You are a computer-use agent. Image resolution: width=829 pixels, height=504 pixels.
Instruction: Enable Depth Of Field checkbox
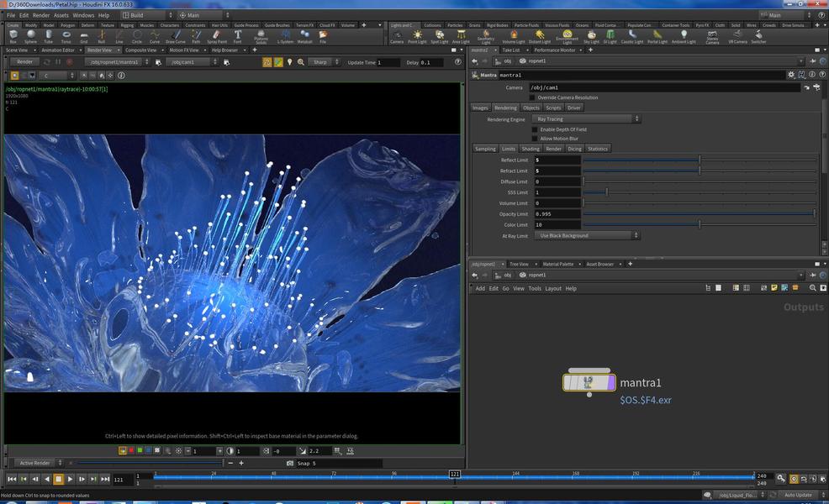click(535, 129)
